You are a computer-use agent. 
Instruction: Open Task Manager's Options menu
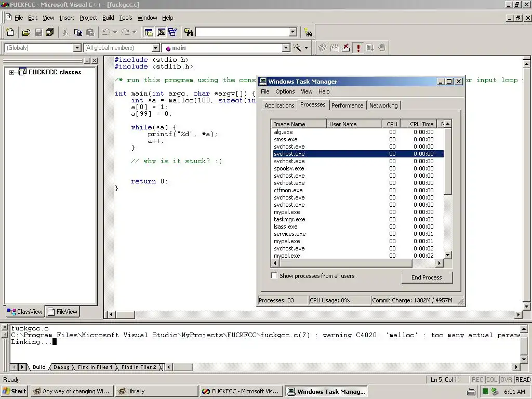point(285,91)
